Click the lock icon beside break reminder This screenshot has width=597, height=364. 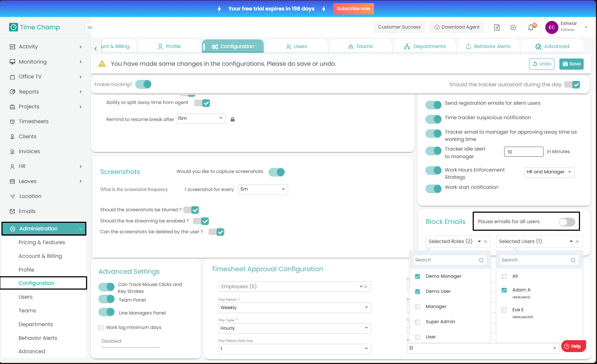point(233,120)
